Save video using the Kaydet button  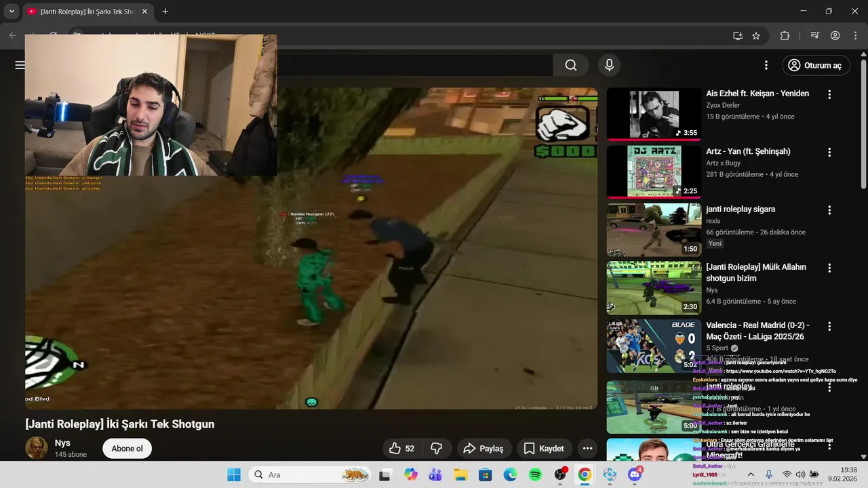544,449
